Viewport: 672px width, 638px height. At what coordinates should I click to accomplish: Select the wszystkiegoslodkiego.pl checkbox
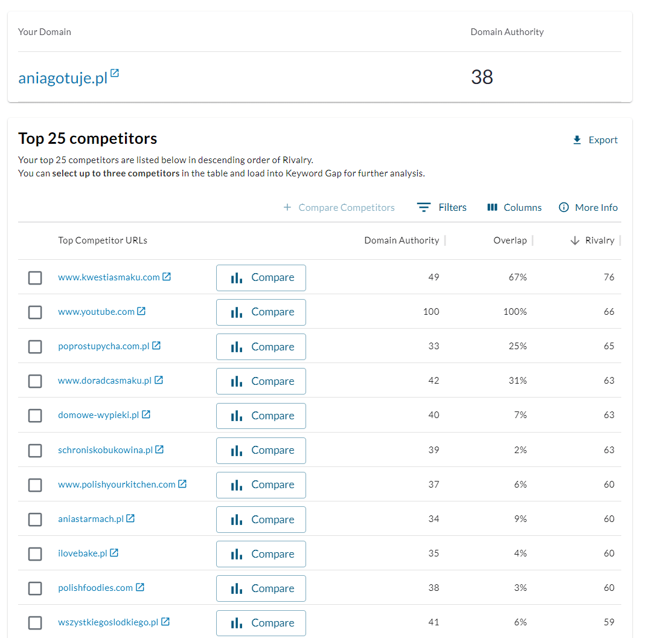[x=35, y=623]
